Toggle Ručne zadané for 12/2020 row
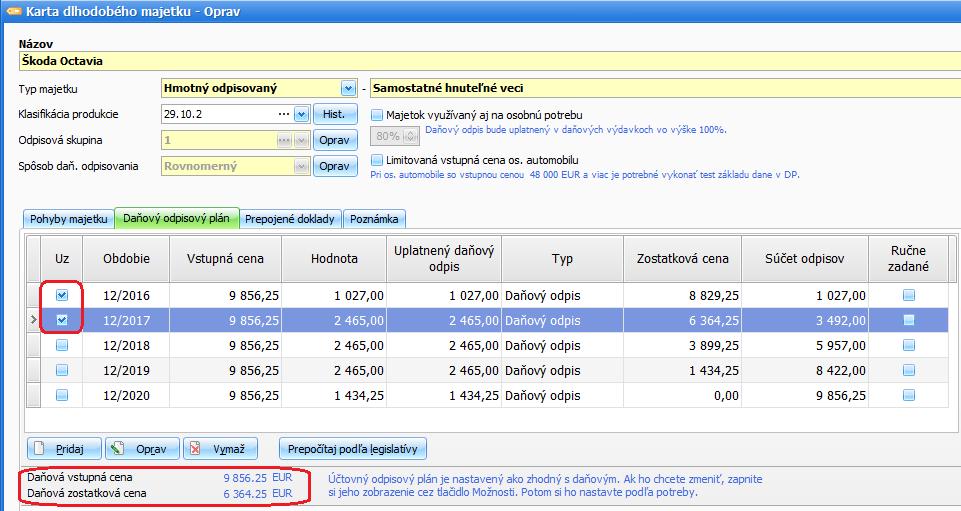 909,395
